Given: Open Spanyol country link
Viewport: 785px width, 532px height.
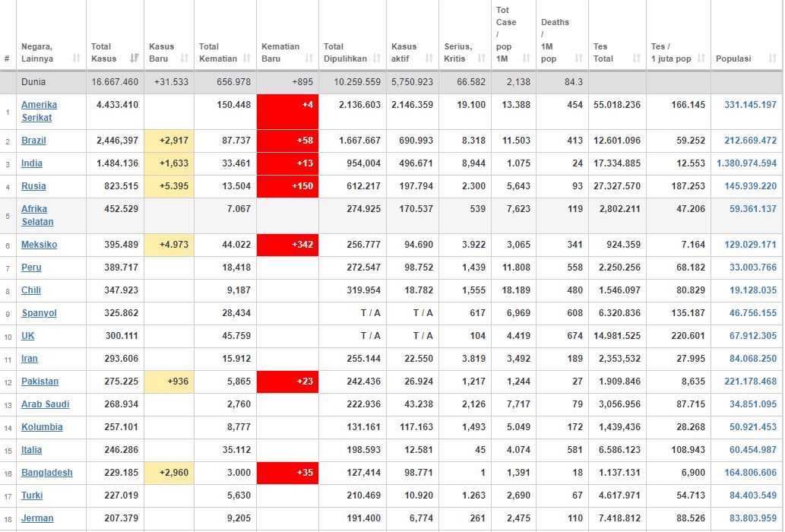Looking at the screenshot, I should pyautogui.click(x=39, y=313).
